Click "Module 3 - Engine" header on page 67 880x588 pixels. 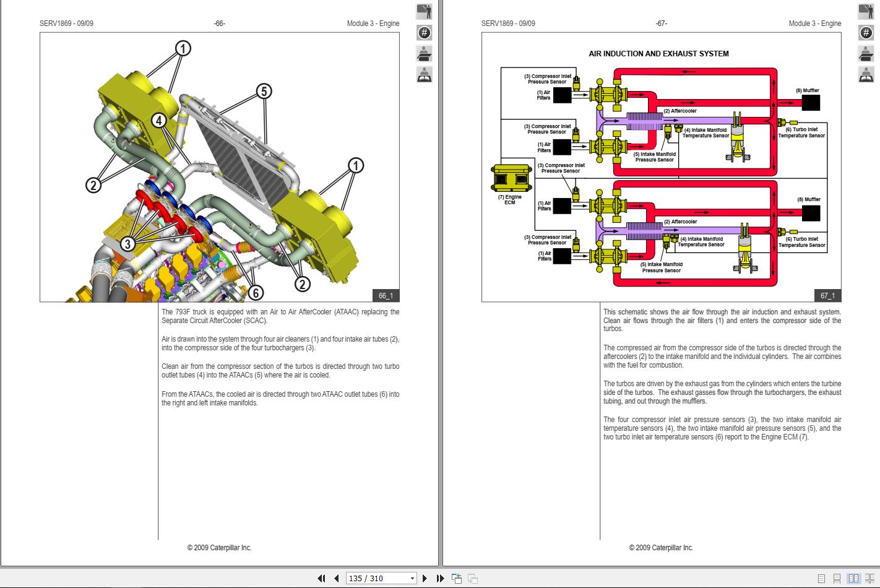click(815, 24)
